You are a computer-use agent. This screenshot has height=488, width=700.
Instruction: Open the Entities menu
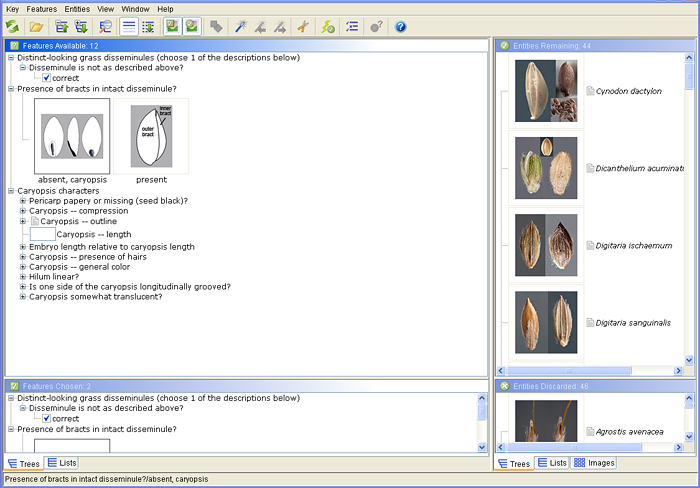(x=77, y=9)
